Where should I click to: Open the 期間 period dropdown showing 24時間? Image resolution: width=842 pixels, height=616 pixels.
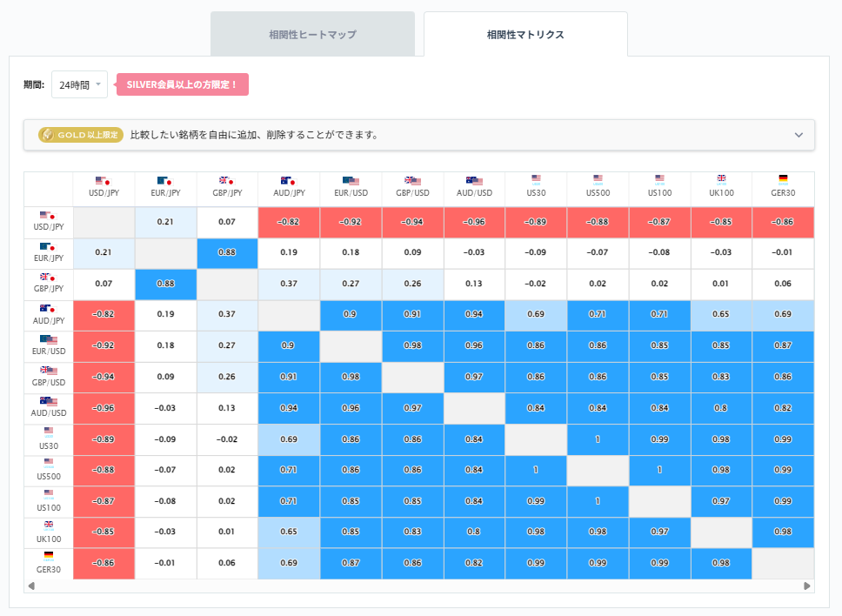pos(78,84)
